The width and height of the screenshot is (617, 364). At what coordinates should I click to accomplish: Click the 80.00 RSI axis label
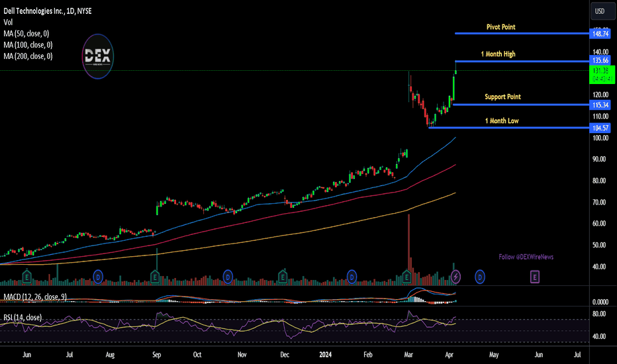tap(599, 314)
